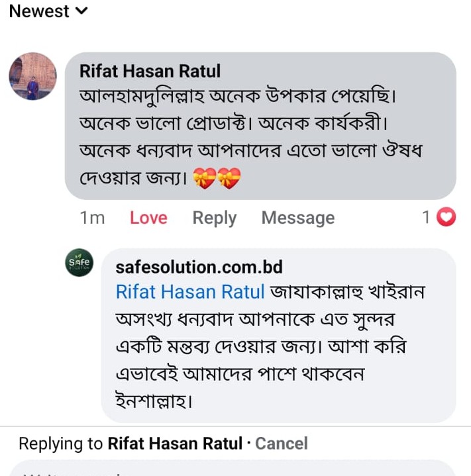Open Rifat Hasan Ratul's profile picture
Viewport: 471px width, 476px height.
tap(32, 76)
